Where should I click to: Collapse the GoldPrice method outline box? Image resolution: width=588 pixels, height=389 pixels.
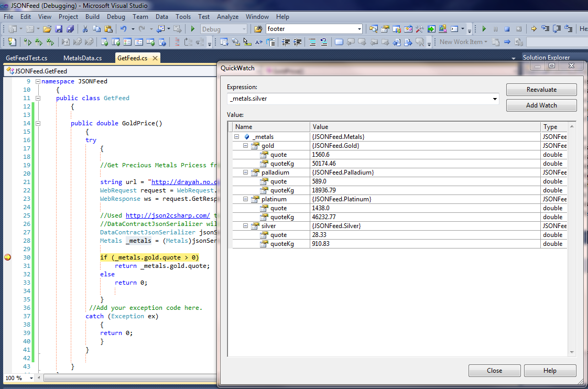coord(38,123)
